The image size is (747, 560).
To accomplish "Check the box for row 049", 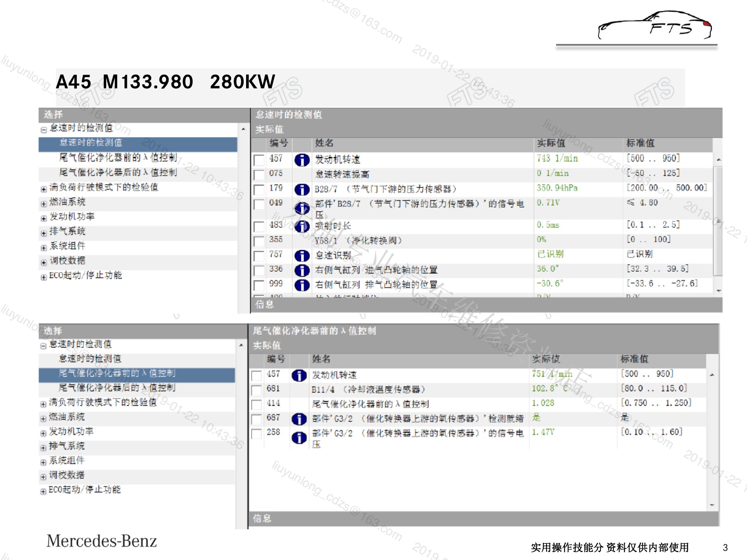I will click(259, 204).
